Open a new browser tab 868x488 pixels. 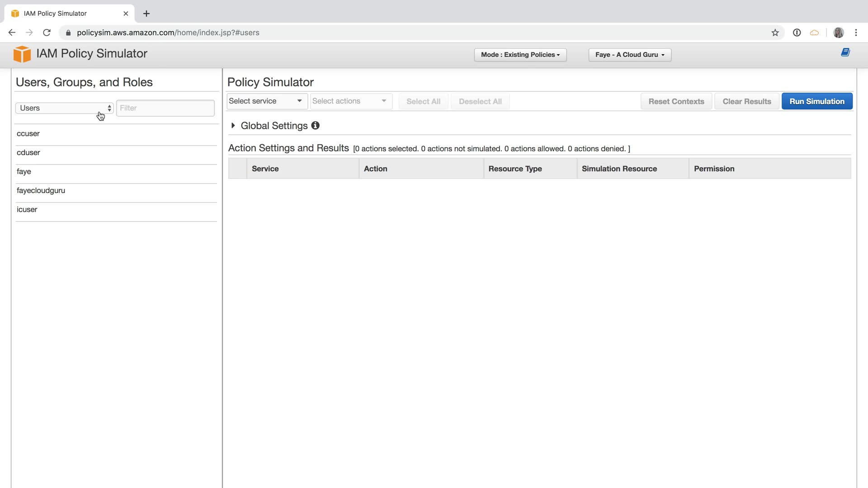click(x=146, y=14)
